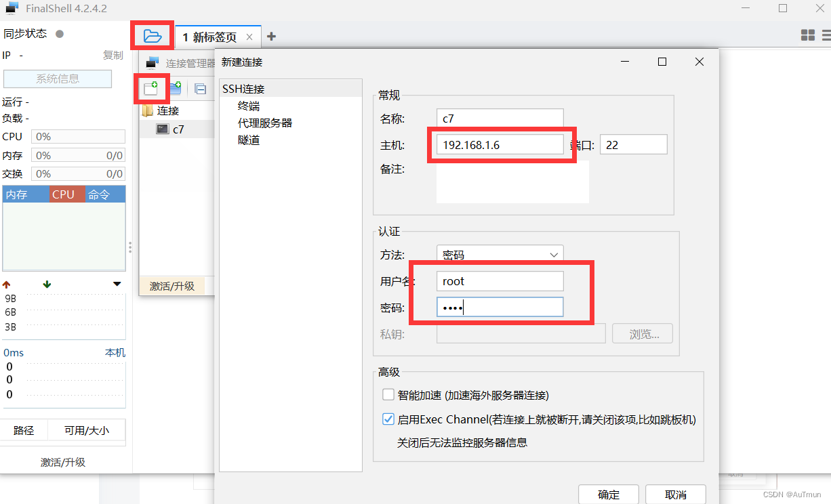The image size is (831, 504).
Task: Click the 主机 field showing 192.168.1.6
Action: click(x=500, y=144)
